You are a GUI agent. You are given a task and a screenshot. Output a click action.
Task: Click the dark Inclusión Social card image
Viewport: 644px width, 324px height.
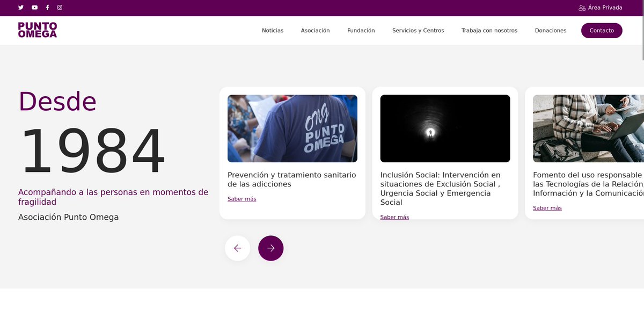click(x=445, y=128)
